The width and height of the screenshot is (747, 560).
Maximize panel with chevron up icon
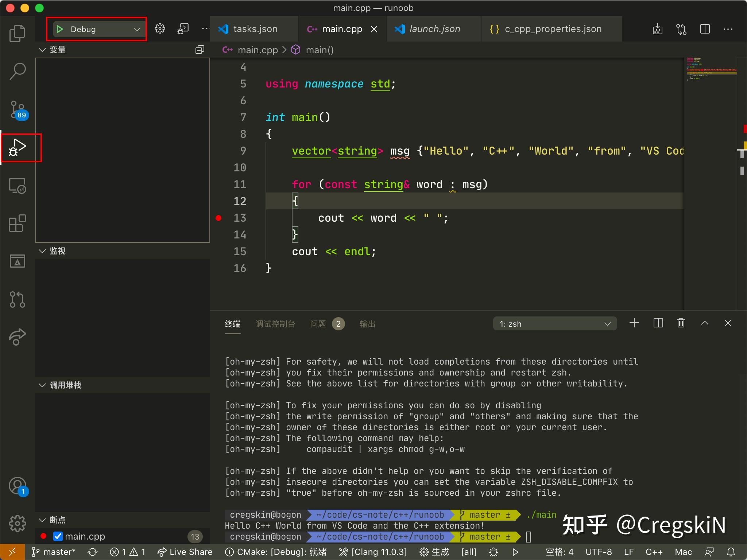tap(704, 323)
